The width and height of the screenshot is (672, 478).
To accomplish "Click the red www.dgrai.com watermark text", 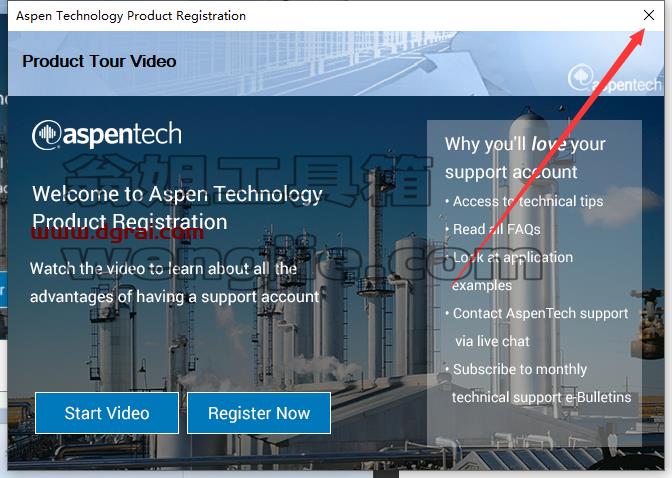I will tap(117, 233).
